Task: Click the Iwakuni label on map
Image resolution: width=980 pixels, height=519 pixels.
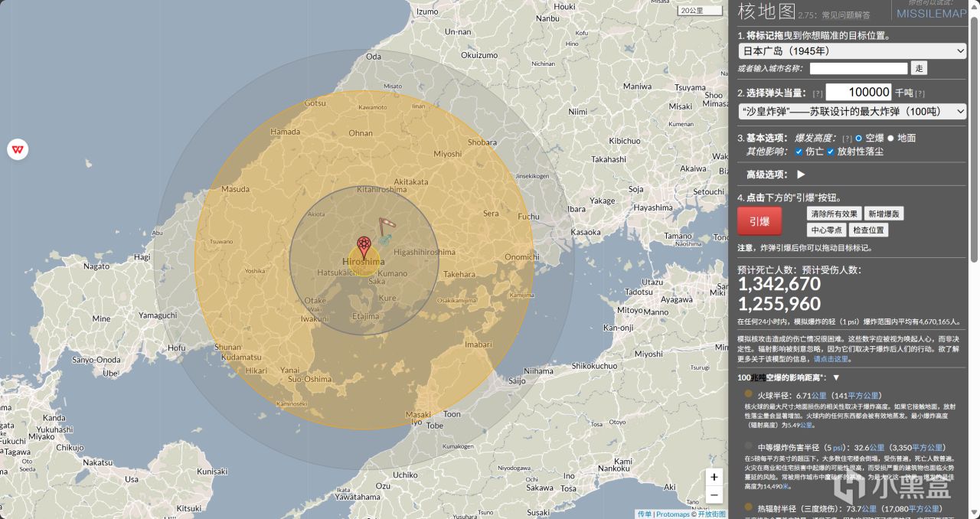Action: tap(314, 318)
